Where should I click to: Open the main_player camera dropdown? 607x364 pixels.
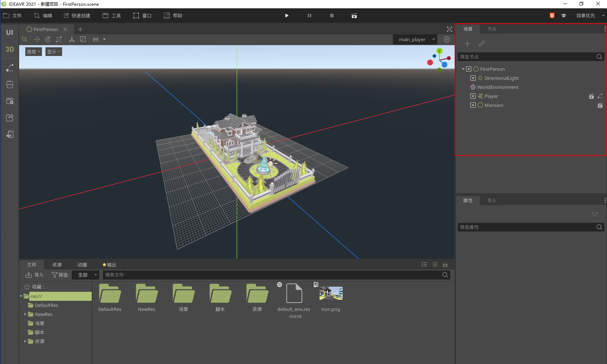pyautogui.click(x=415, y=39)
